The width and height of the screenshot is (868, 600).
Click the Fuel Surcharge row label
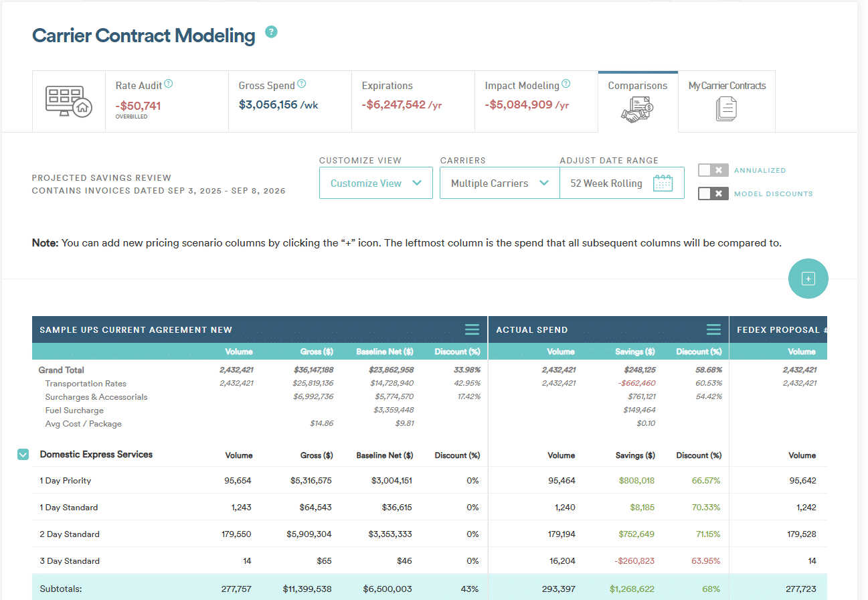74,410
